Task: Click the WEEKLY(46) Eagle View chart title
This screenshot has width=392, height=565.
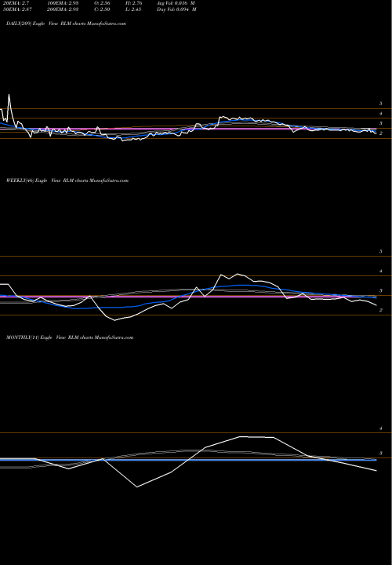Action: tap(67, 180)
